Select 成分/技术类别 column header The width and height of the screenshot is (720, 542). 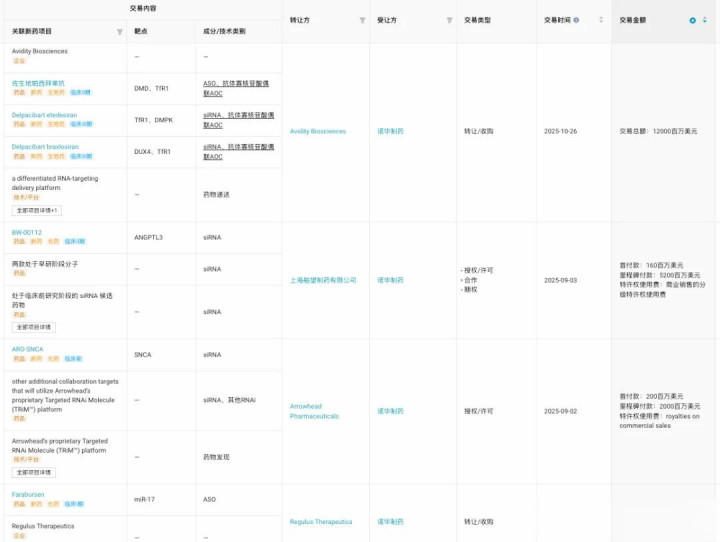click(224, 31)
